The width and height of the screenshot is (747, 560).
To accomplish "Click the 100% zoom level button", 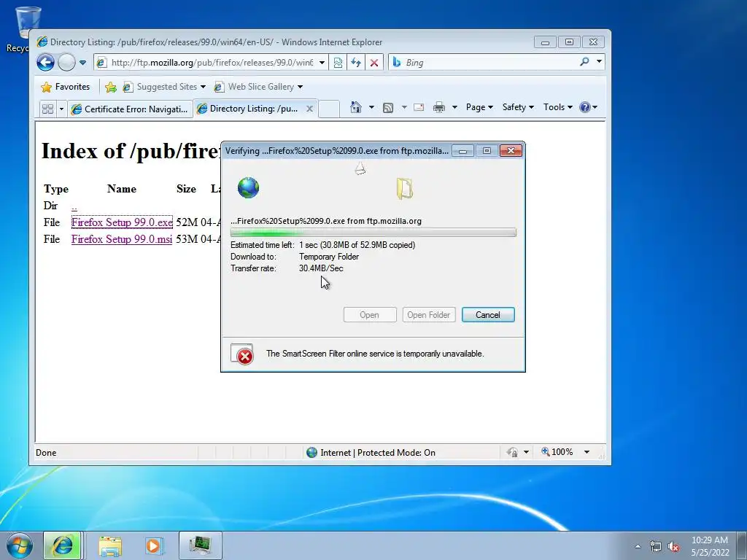I will (557, 452).
